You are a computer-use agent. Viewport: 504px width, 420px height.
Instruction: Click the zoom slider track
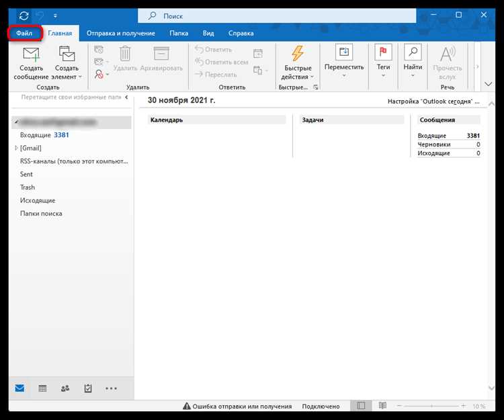[x=431, y=406]
